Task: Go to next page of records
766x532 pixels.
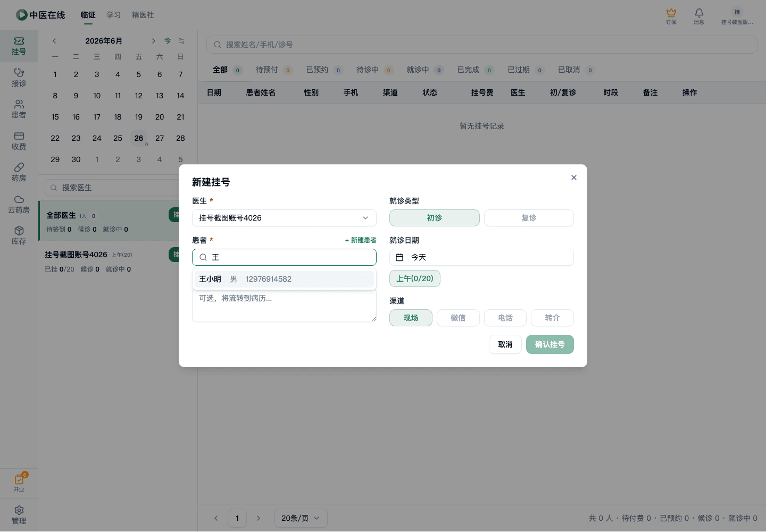Action: tap(259, 518)
